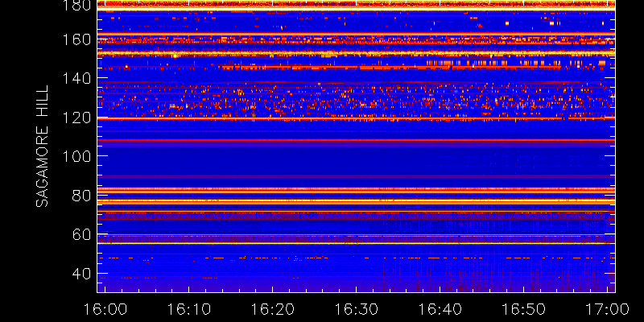Viewport: 644px width, 322px height.
Task: Click the 16:50 time axis label
Action: pyautogui.click(x=524, y=309)
